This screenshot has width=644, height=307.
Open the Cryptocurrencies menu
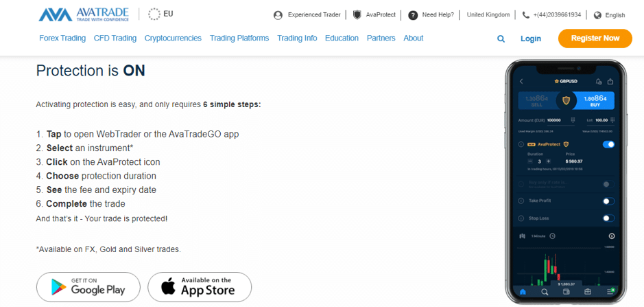coord(173,38)
